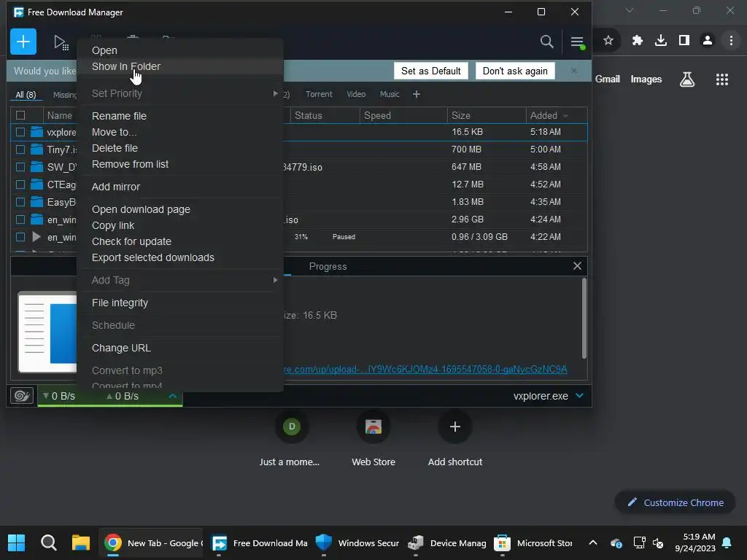Open File Explorer from the taskbar
The height and width of the screenshot is (560, 747).
tap(80, 542)
